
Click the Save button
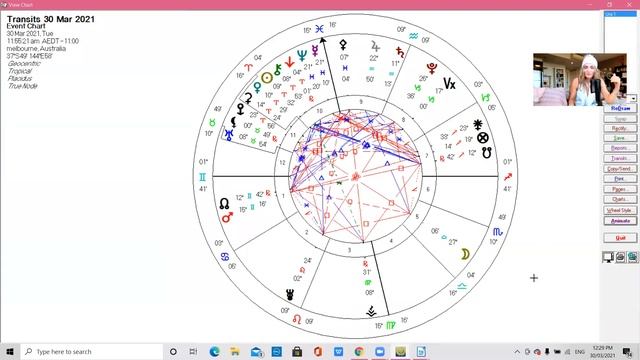(620, 138)
